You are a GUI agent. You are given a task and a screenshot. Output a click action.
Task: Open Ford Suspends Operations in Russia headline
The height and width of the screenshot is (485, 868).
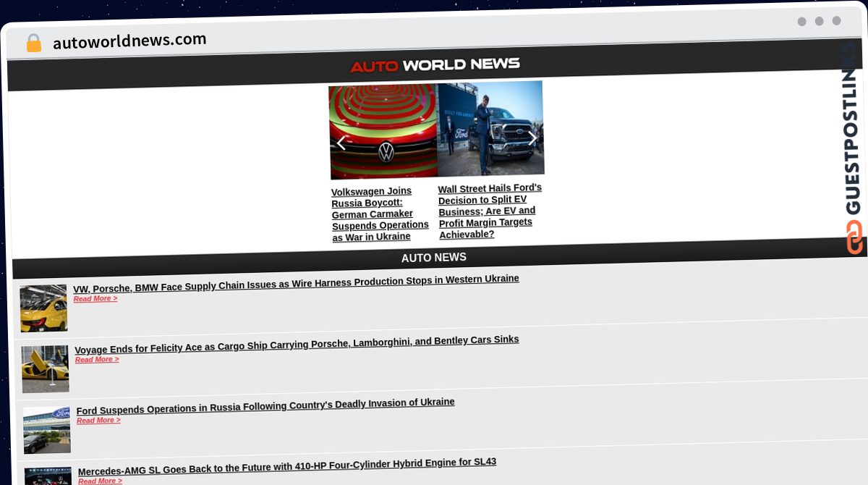(265, 405)
